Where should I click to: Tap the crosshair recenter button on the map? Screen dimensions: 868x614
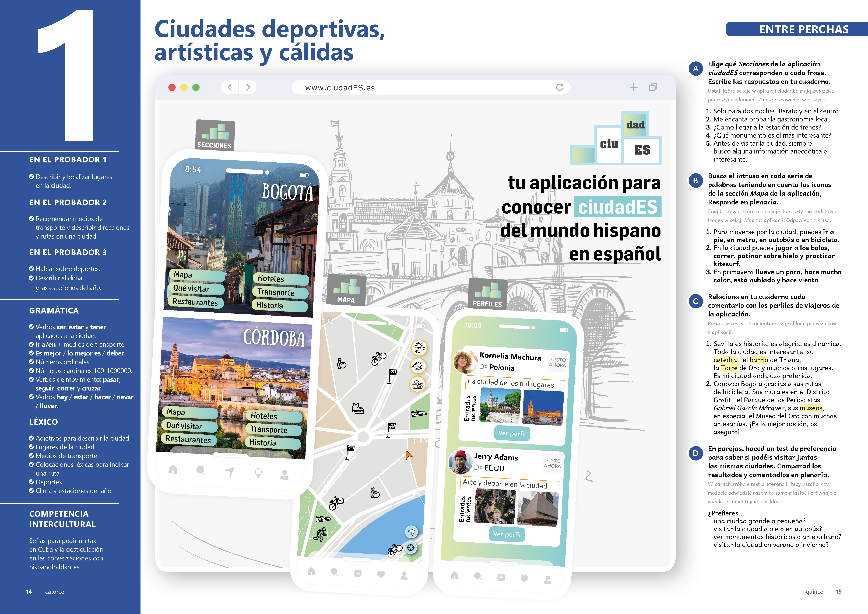tap(411, 547)
